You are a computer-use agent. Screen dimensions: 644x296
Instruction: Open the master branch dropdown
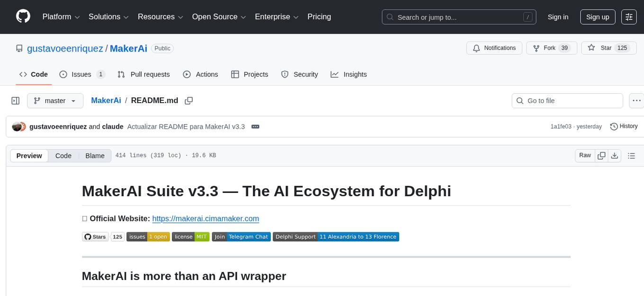point(55,101)
